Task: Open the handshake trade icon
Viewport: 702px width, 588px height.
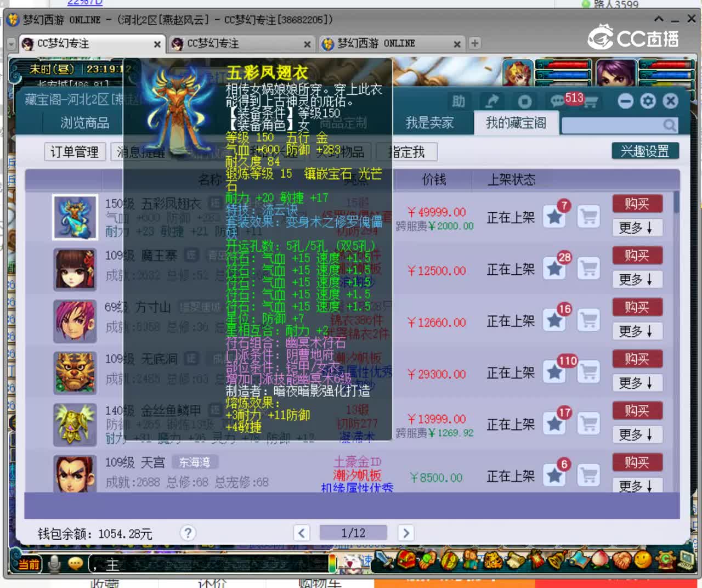Action: point(621,560)
